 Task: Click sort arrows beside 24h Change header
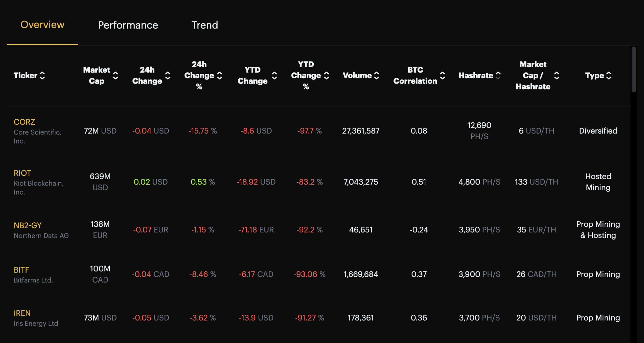[168, 75]
